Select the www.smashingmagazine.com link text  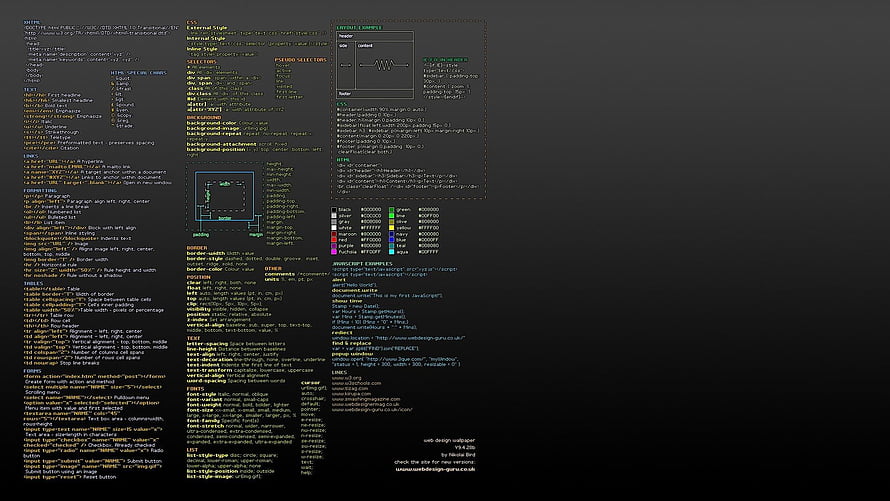pos(366,399)
